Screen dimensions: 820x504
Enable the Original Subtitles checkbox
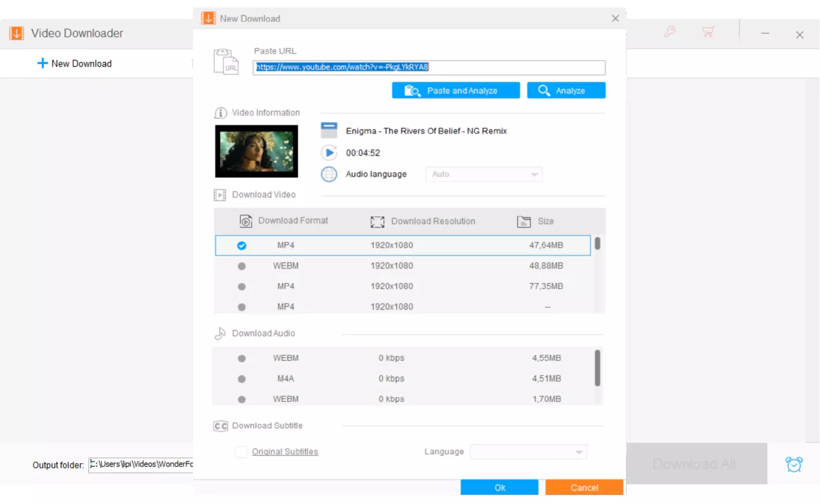(241, 452)
